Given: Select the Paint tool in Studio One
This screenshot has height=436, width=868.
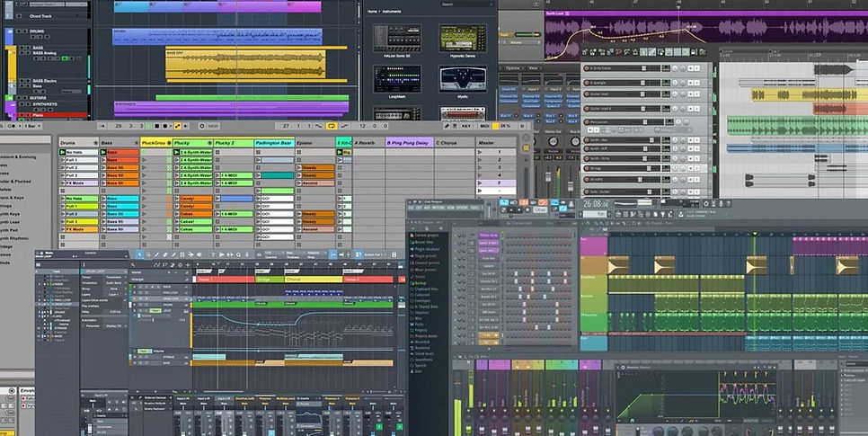Looking at the screenshot, I should (x=173, y=254).
